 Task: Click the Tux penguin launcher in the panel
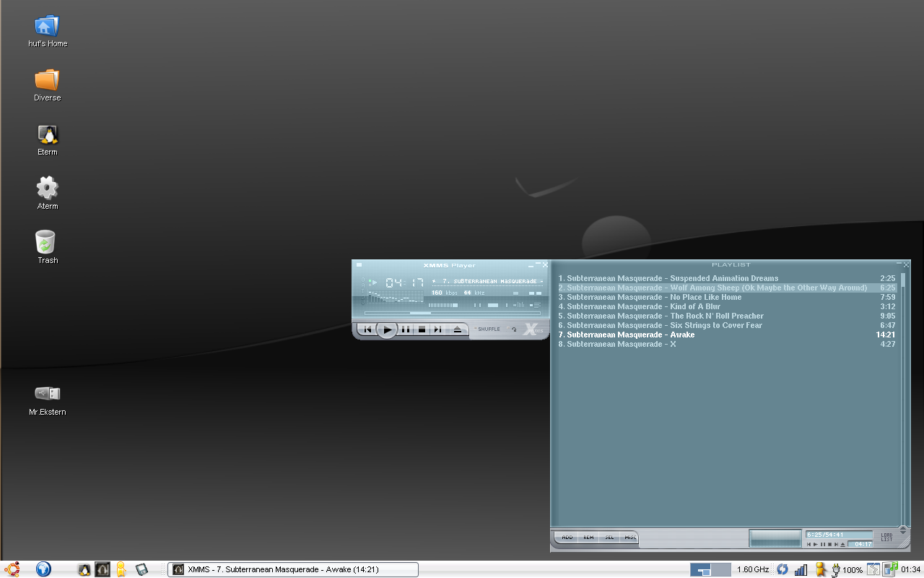[84, 569]
